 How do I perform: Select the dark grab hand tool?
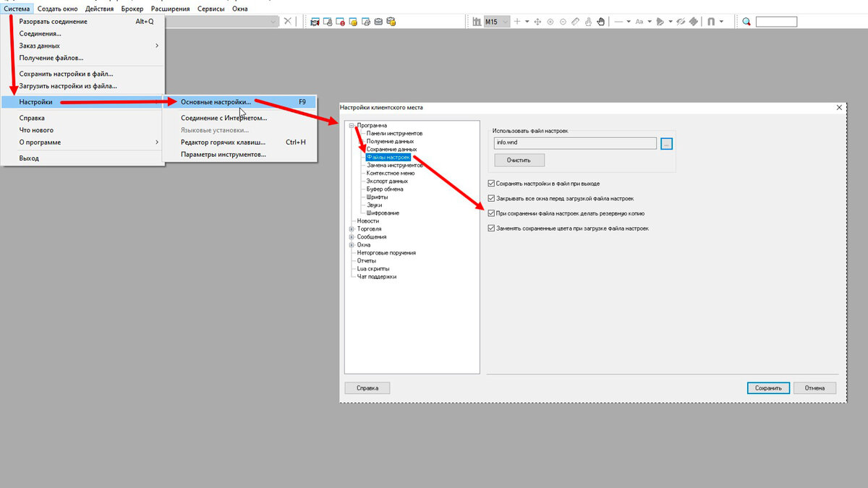click(x=601, y=22)
